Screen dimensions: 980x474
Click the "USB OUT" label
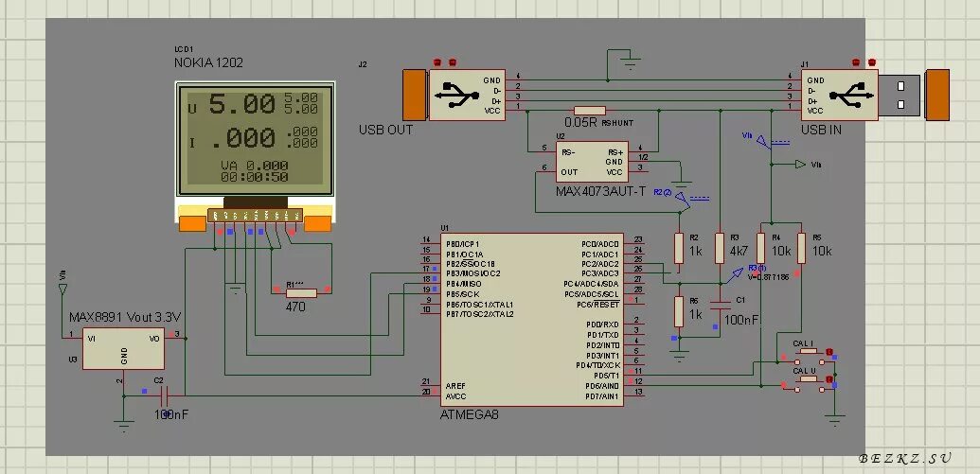(x=385, y=130)
